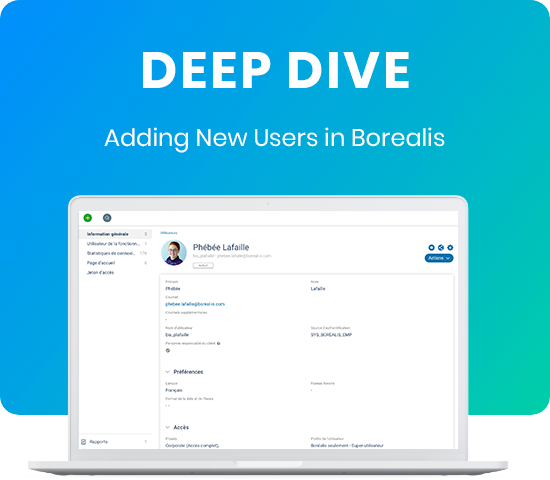Screen dimensions: 550x480
Task: Follow the Utilisateurs breadcrumb link
Action: (x=169, y=233)
